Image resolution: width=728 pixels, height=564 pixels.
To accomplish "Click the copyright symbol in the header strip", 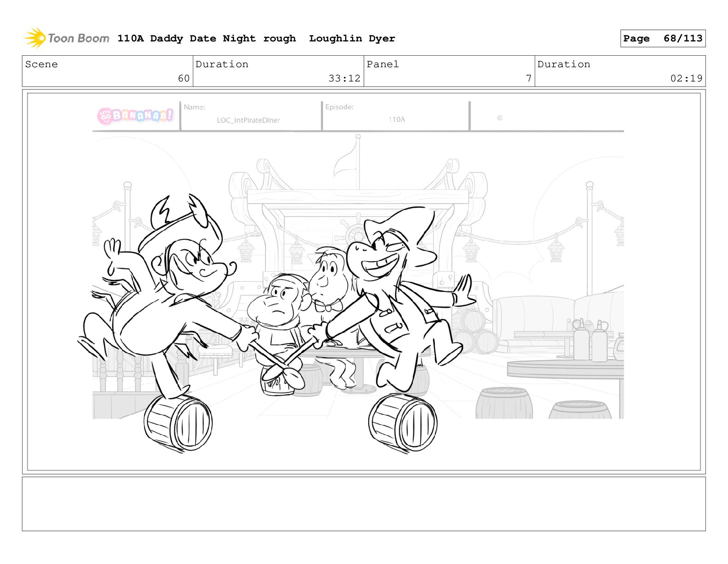I will (x=500, y=118).
